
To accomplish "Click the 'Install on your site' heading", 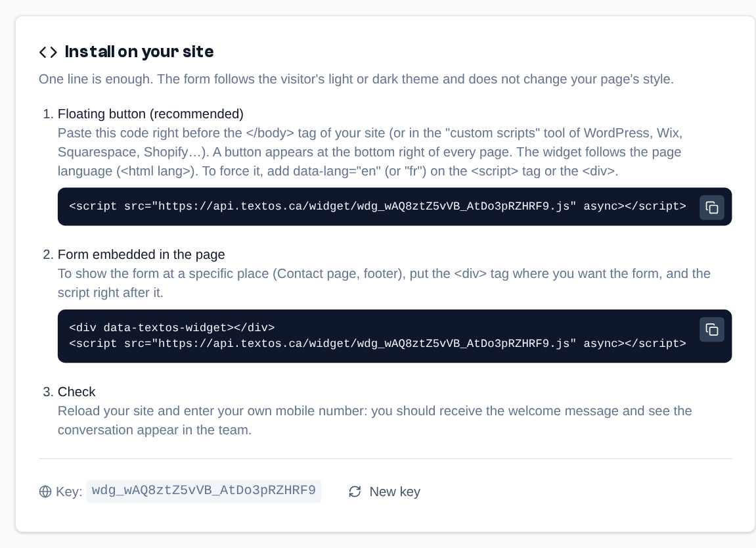I will click(x=139, y=52).
